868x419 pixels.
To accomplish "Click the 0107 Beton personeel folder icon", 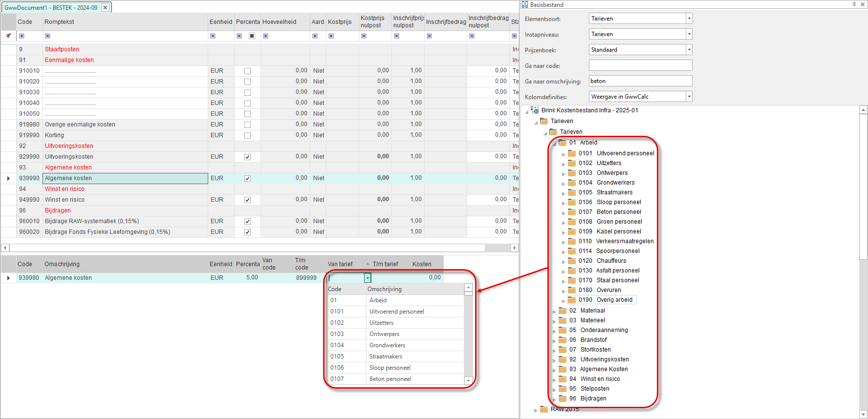I will 572,212.
